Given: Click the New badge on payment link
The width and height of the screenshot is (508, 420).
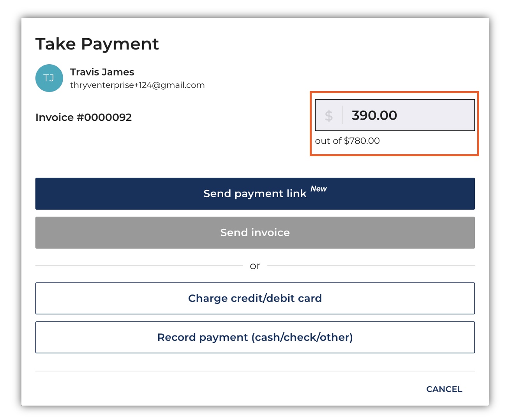Looking at the screenshot, I should [x=319, y=189].
